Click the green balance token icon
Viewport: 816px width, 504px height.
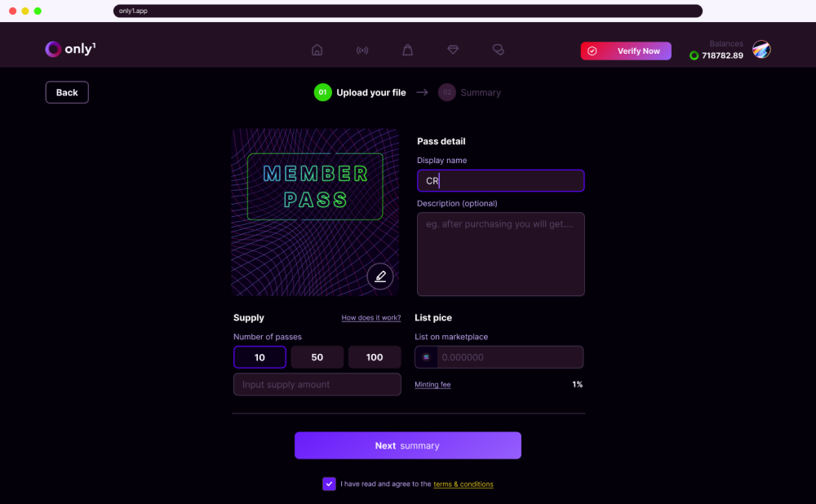pyautogui.click(x=694, y=55)
